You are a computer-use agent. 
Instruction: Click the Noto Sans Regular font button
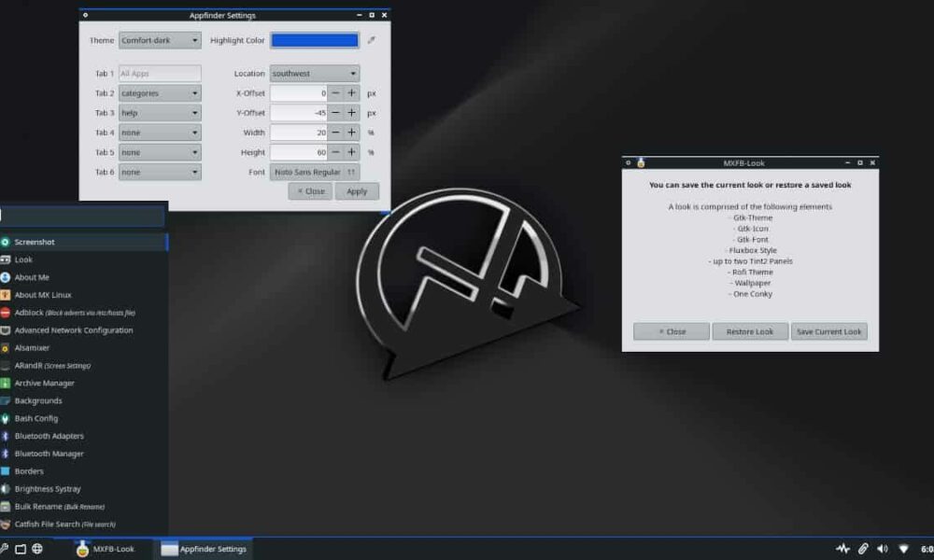coord(315,172)
